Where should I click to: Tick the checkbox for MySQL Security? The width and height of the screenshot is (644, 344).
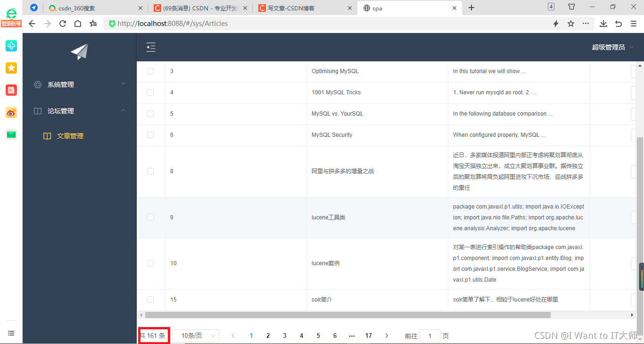150,135
